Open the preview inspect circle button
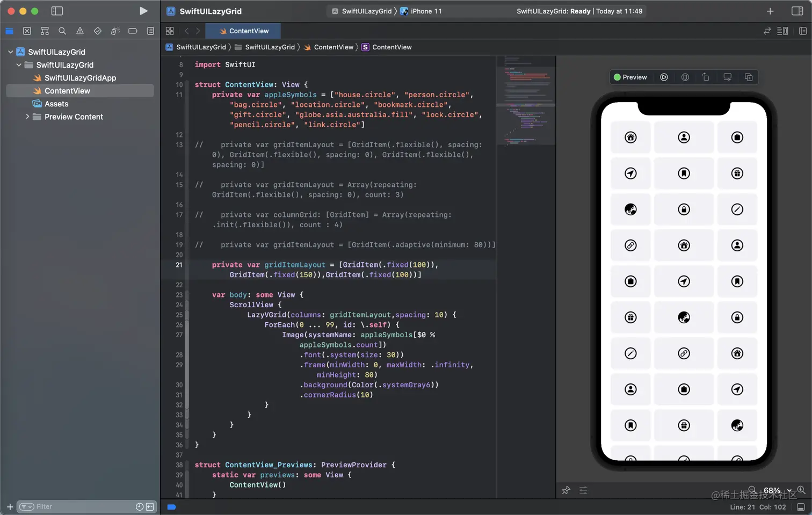This screenshot has width=812, height=515. point(685,77)
